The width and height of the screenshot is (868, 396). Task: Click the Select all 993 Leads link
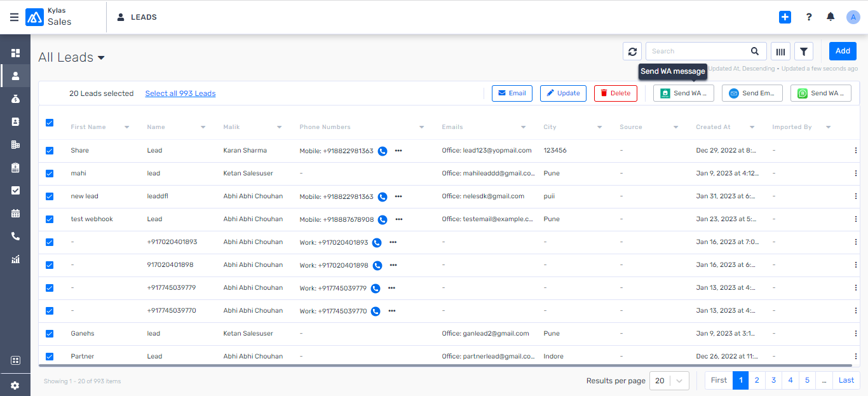coord(180,93)
